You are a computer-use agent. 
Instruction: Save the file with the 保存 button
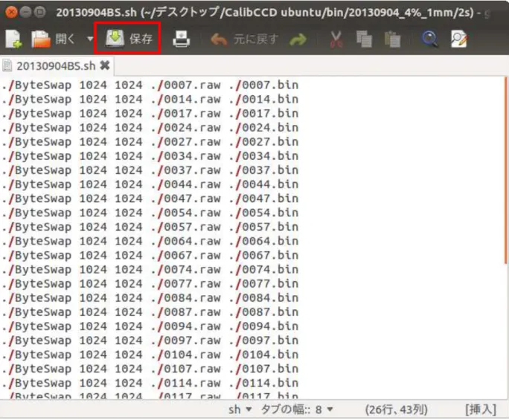tap(129, 39)
